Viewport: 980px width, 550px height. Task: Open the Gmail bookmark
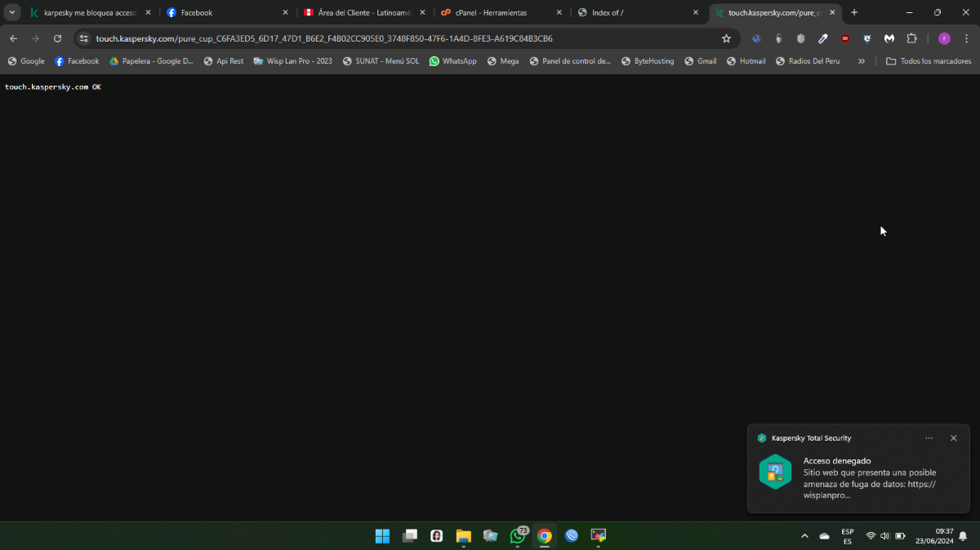pos(700,61)
